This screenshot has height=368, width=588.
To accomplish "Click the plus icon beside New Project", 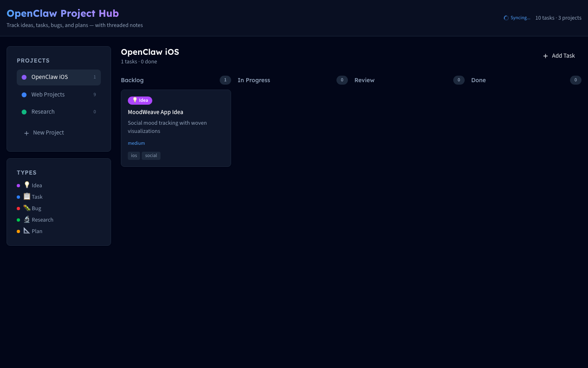I will coord(27,133).
